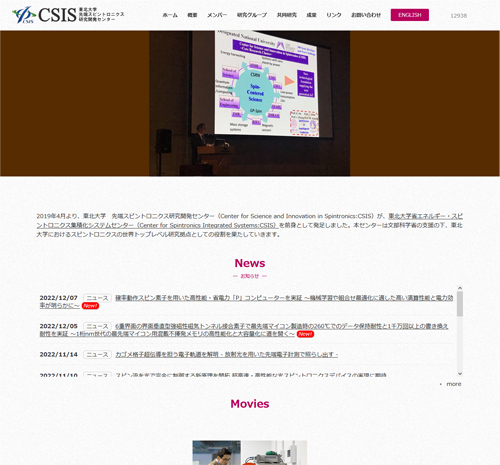Click the ニュース tag beside 2022/12/07
Screen dimensions: 500x465
tap(97, 298)
